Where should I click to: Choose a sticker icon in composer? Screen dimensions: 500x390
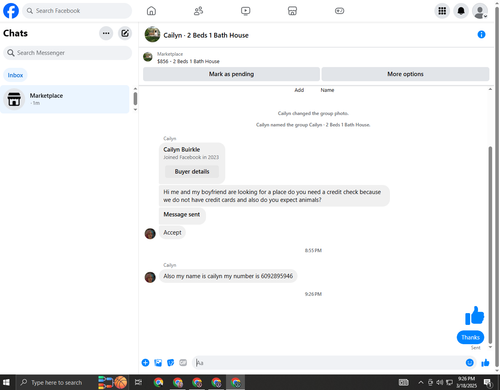170,363
